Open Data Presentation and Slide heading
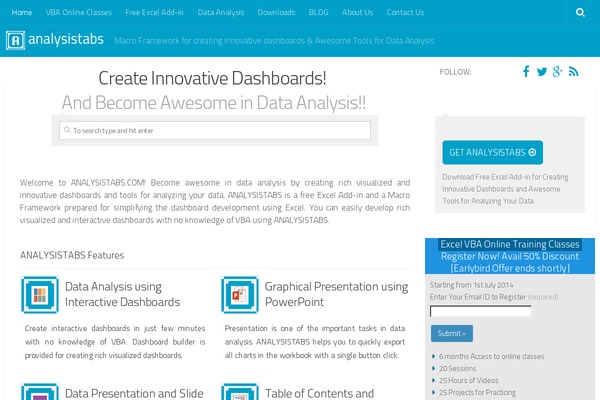 [134, 393]
